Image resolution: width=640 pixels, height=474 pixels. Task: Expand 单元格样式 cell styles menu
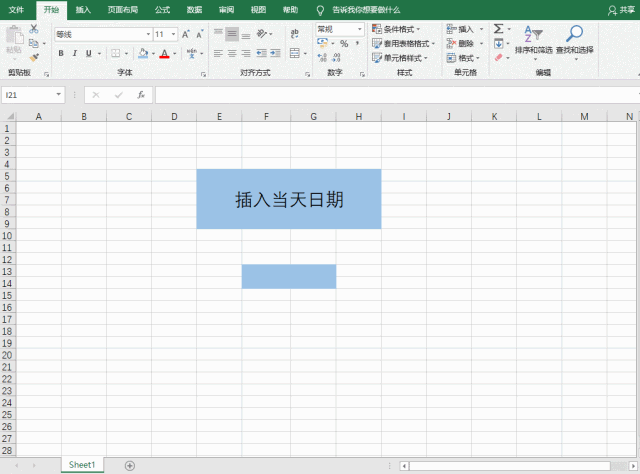pyautogui.click(x=400, y=58)
